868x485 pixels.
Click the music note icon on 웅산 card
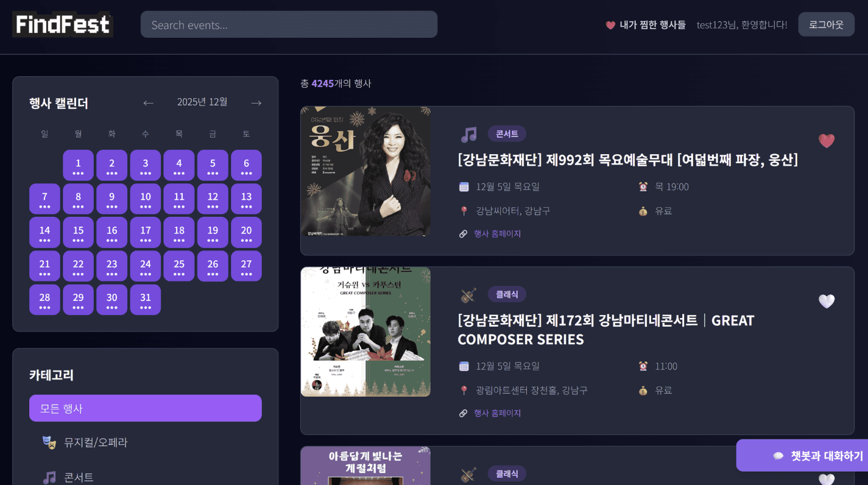coord(468,135)
